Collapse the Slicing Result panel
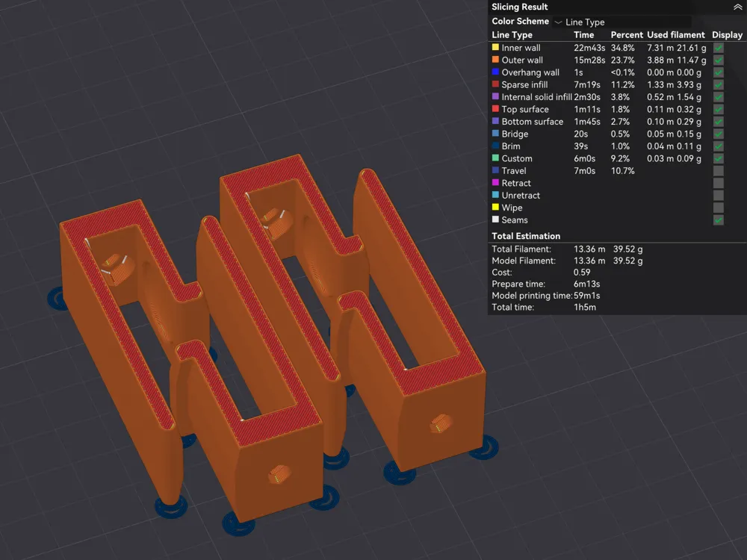747x560 pixels. click(737, 7)
